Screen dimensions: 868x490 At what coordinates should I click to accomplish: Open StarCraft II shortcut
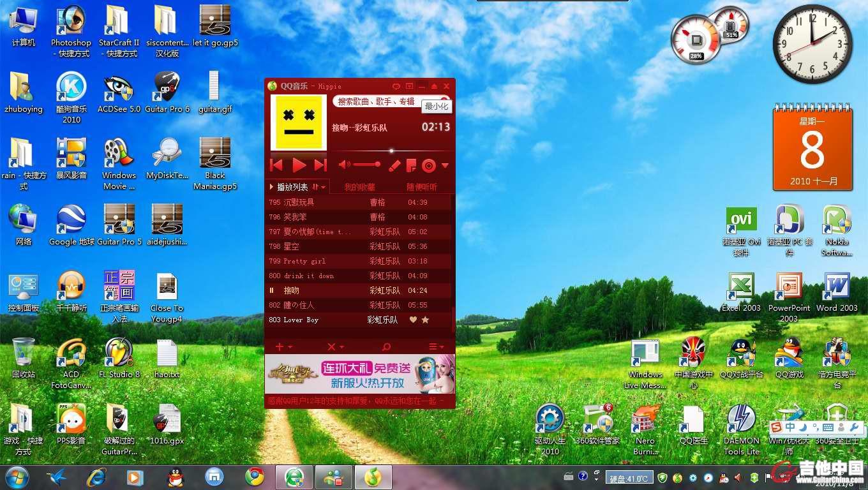point(119,31)
